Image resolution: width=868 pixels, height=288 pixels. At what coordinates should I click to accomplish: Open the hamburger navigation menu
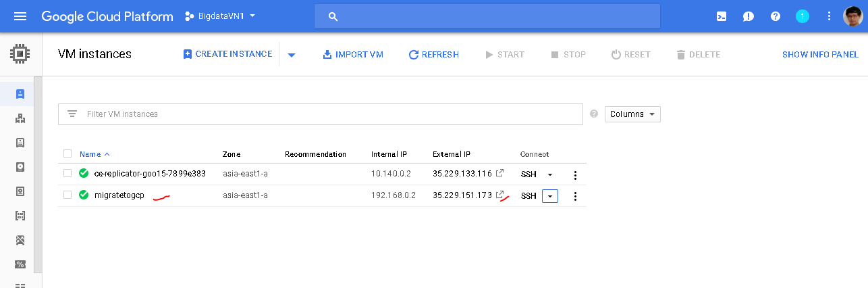coord(20,16)
